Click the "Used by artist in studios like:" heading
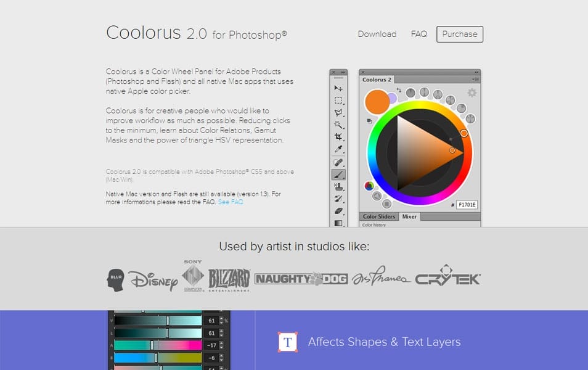588x370 pixels. (x=294, y=247)
